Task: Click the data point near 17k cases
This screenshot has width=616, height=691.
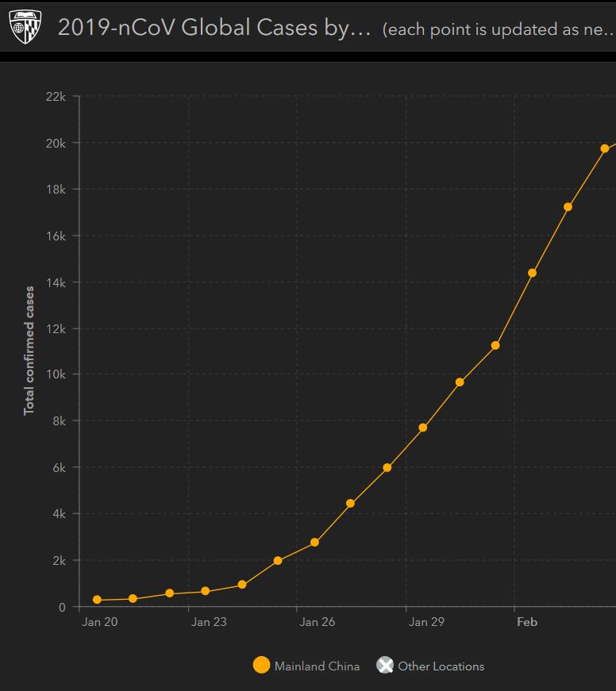Action: 568,207
